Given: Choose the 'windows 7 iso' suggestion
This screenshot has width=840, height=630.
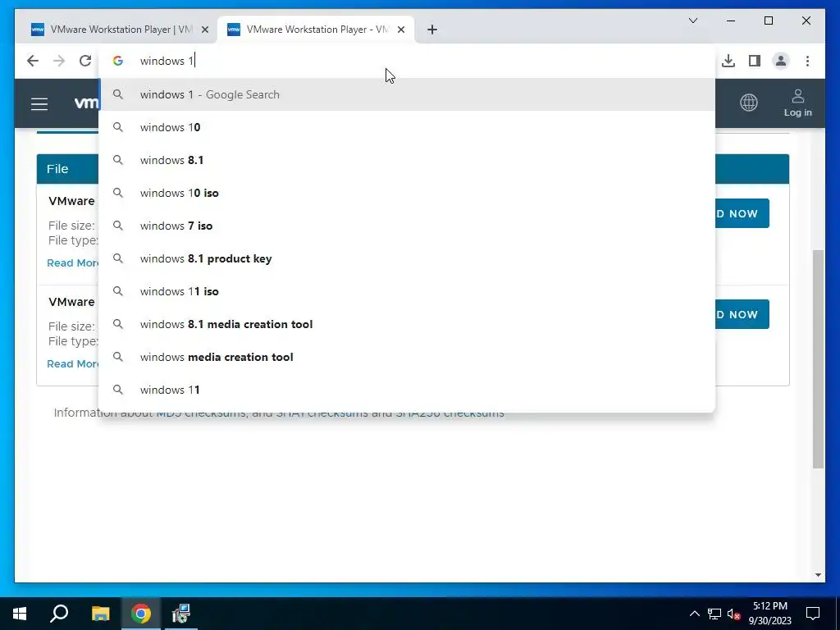Looking at the screenshot, I should tap(407, 226).
